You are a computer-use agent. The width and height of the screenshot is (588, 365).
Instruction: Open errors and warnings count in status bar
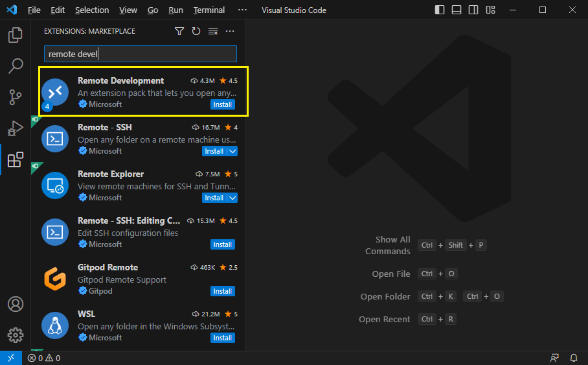point(44,358)
